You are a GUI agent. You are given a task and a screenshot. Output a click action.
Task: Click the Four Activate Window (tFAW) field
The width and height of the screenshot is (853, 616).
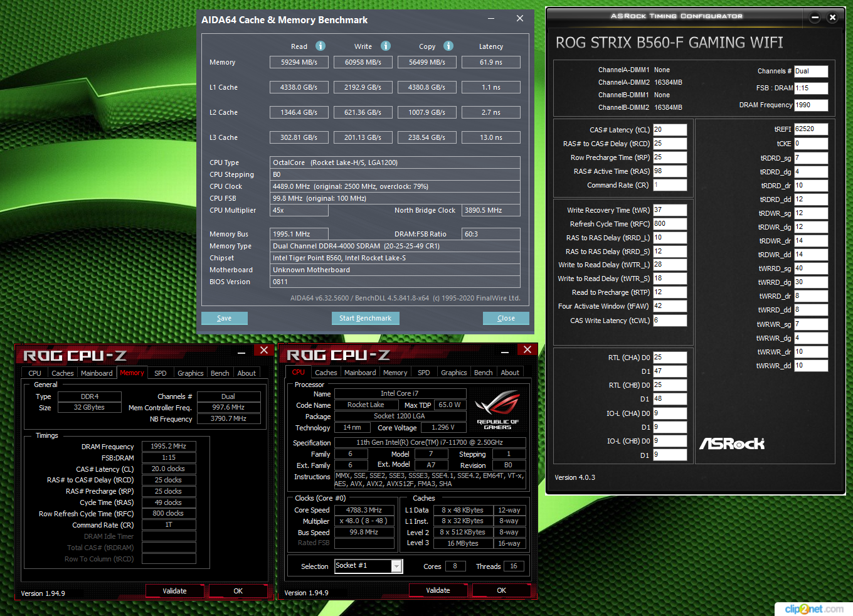[670, 306]
